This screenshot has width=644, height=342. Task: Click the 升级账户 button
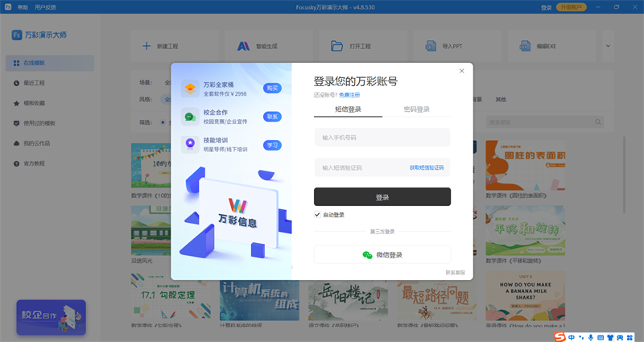point(572,7)
